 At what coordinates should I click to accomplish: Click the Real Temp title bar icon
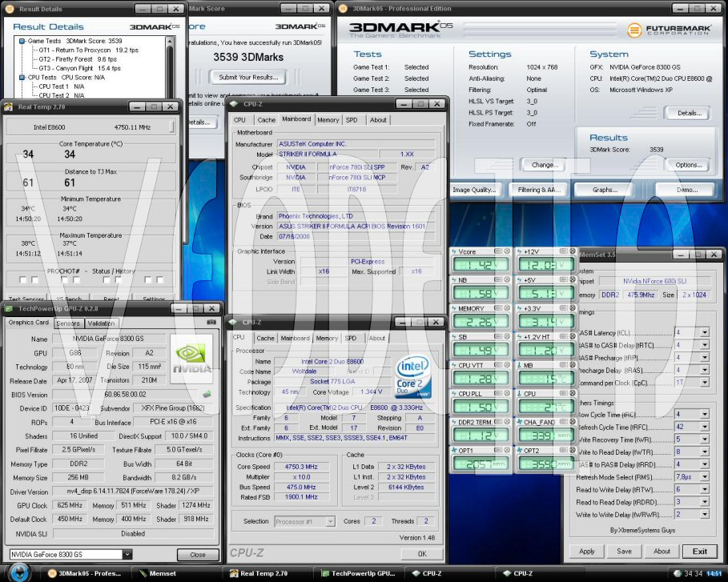8,106
